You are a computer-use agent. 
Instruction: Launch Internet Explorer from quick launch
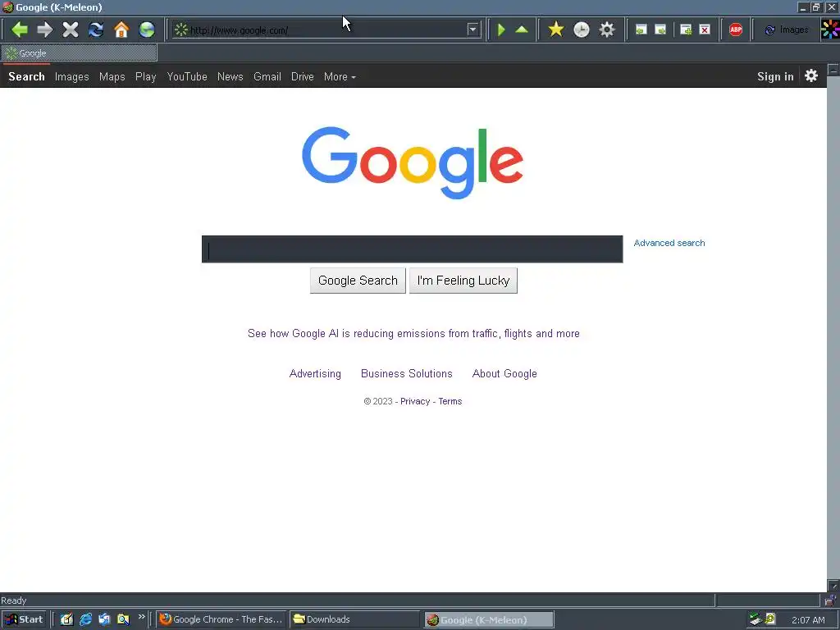point(85,619)
